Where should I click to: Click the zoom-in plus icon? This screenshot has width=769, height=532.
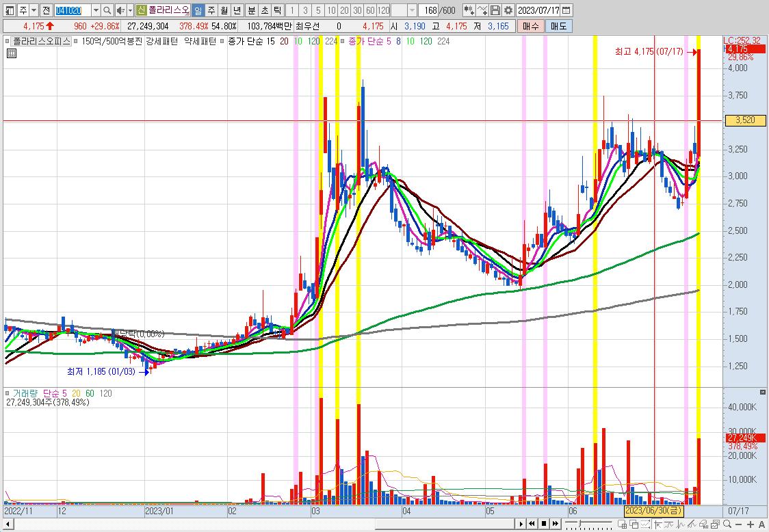click(751, 524)
